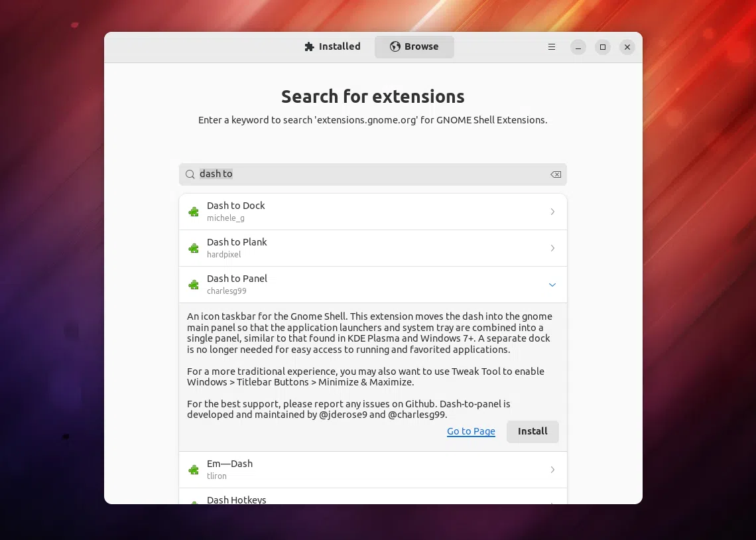The height and width of the screenshot is (540, 756).
Task: Expand the Dash to Dock entry chevron
Action: (552, 212)
